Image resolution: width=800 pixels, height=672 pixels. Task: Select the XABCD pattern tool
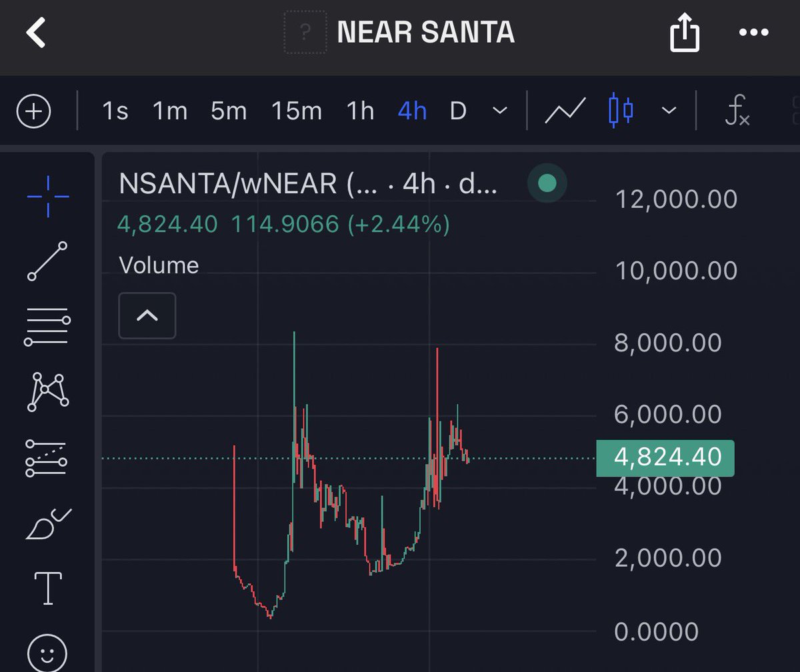[47, 392]
